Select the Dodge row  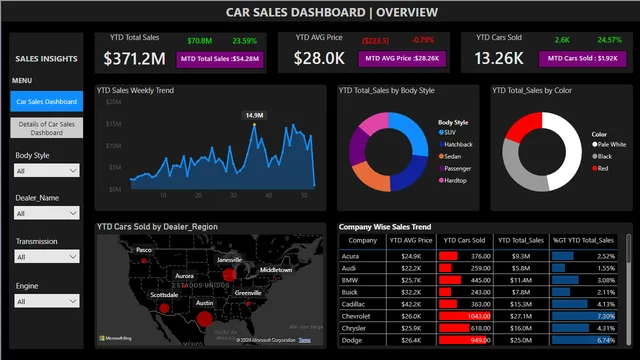478,340
